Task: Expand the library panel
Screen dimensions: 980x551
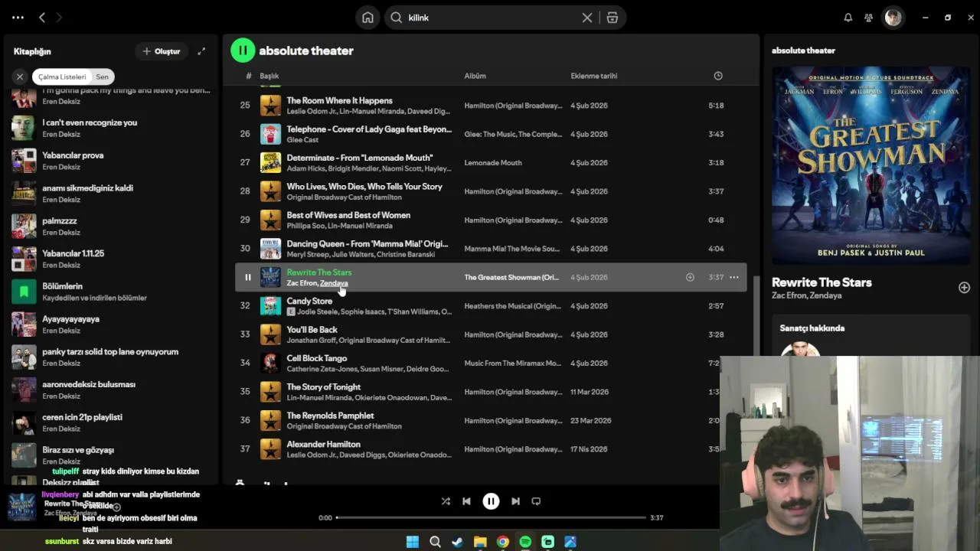Action: pos(201,51)
